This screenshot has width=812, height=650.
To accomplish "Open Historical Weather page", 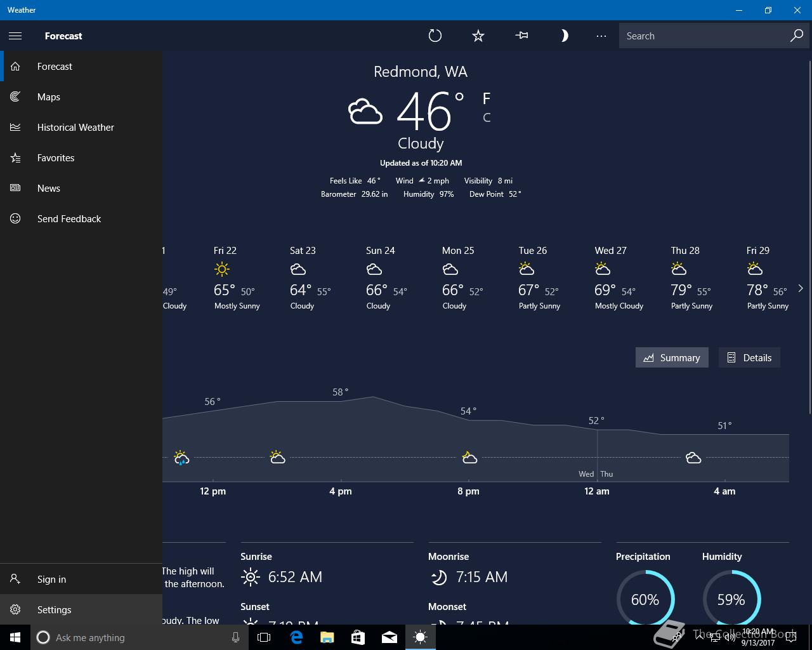I will pyautogui.click(x=81, y=127).
